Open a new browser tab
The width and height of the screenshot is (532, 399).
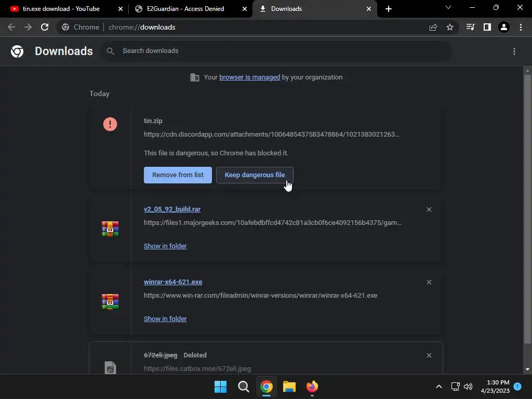pyautogui.click(x=389, y=9)
